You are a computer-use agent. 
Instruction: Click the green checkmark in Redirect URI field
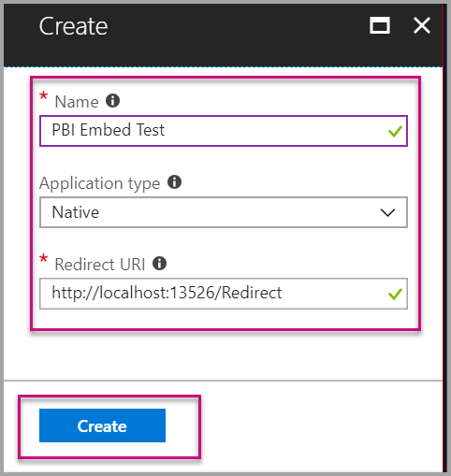coord(395,295)
